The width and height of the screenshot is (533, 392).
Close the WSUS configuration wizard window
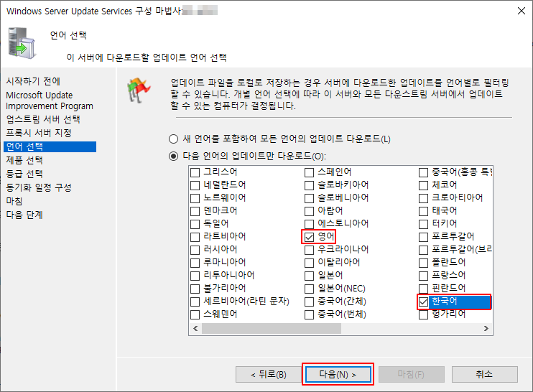pyautogui.click(x=521, y=11)
